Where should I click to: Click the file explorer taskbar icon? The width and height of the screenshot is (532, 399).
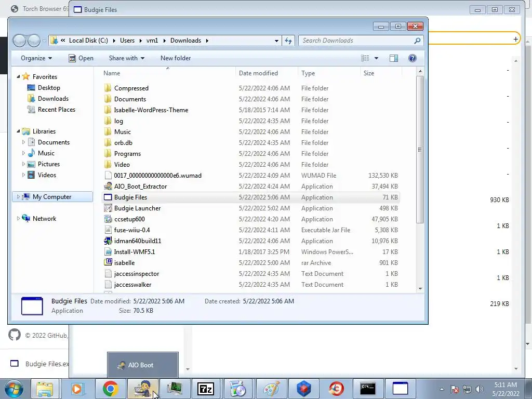(x=45, y=389)
